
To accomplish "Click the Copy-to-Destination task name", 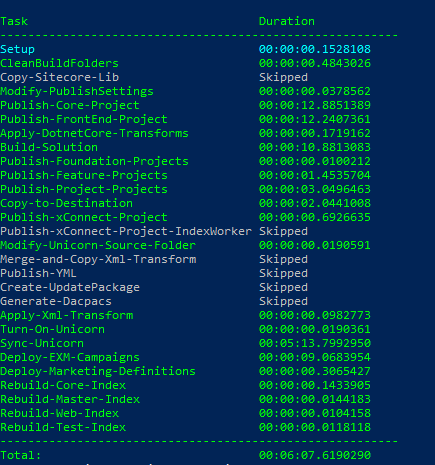I will (x=66, y=203).
